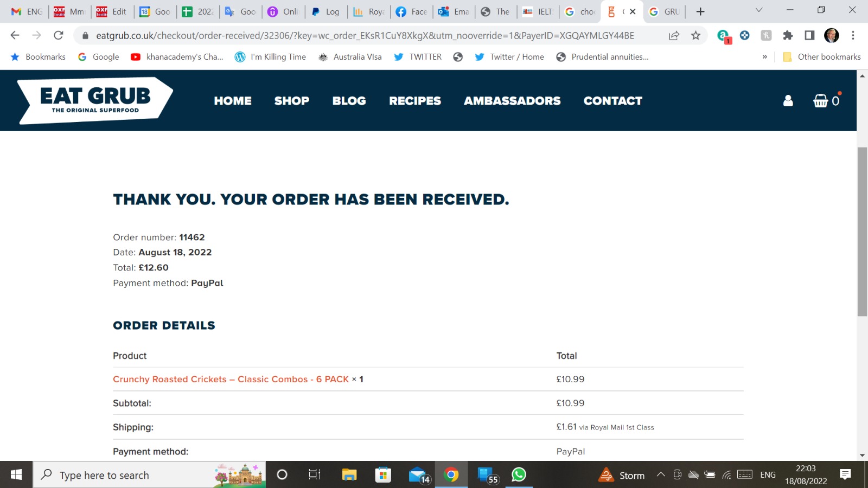
Task: Reload the page
Action: pos(59,36)
